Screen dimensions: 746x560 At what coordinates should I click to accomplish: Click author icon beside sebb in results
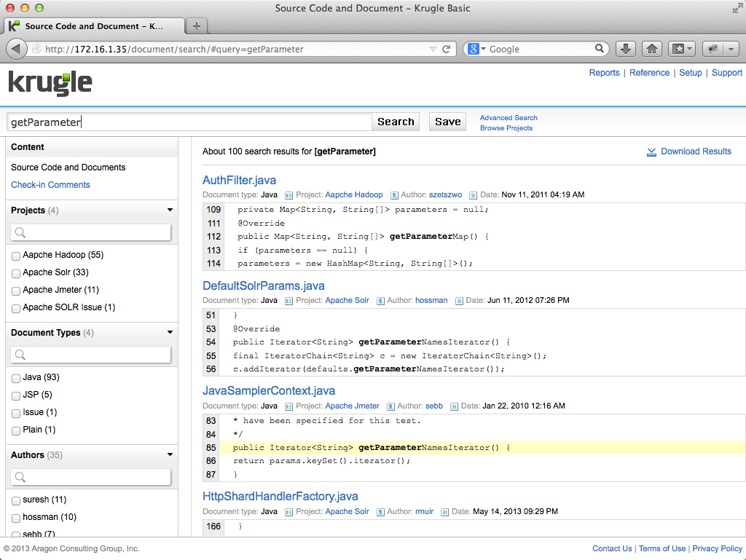(390, 406)
